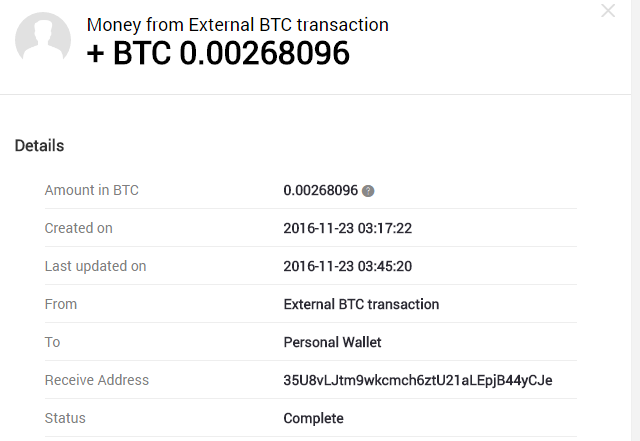Select the created timestamp 2016-11-23 03:17:22
Image resolution: width=640 pixels, height=441 pixels.
click(x=347, y=228)
